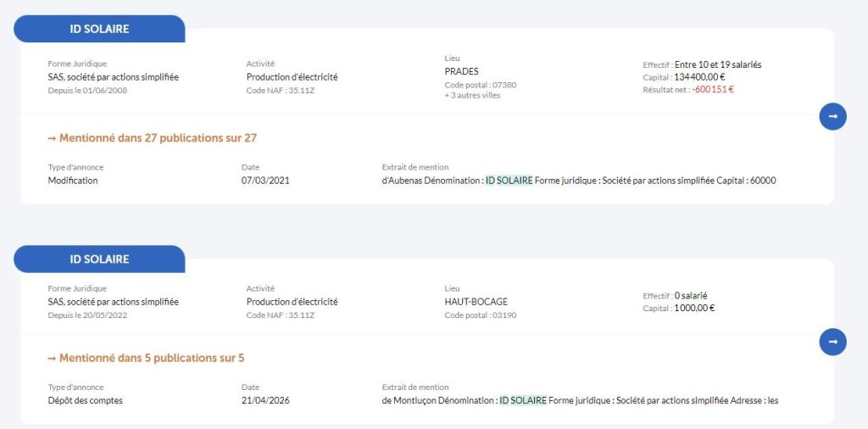Image resolution: width=868 pixels, height=429 pixels.
Task: Click the arrow button for HAUT-BOCAGE company
Action: [832, 342]
